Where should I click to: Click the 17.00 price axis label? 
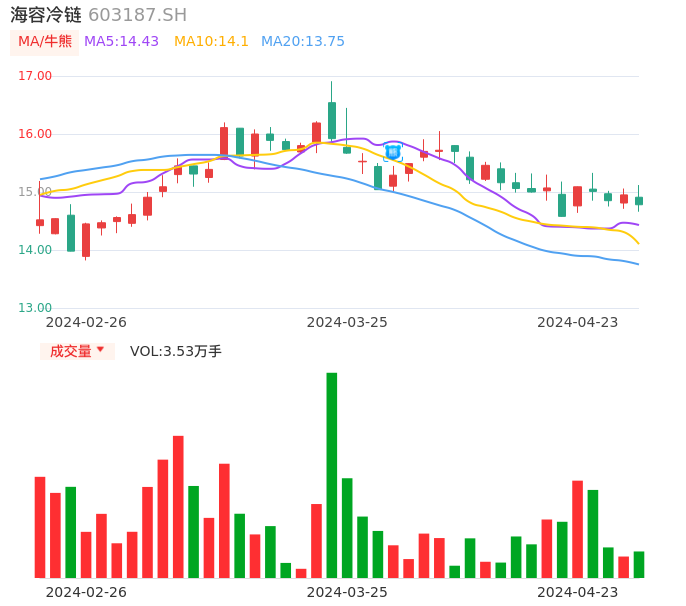(x=35, y=76)
